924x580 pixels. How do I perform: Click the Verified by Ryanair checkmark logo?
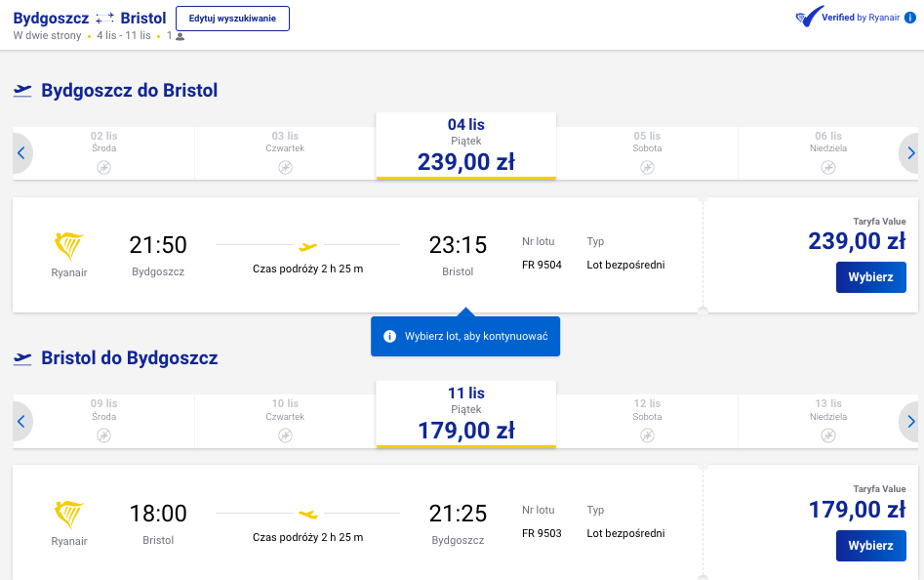[x=809, y=17]
